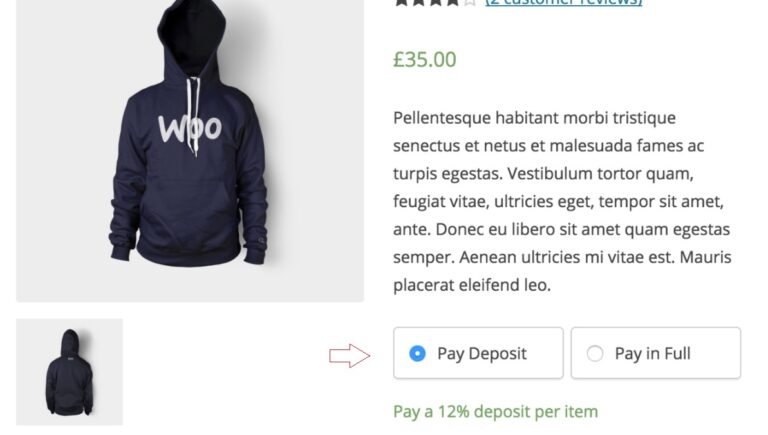Image resolution: width=768 pixels, height=435 pixels.
Task: Click the red arrow pointing at Pay Deposit
Action: pos(349,355)
